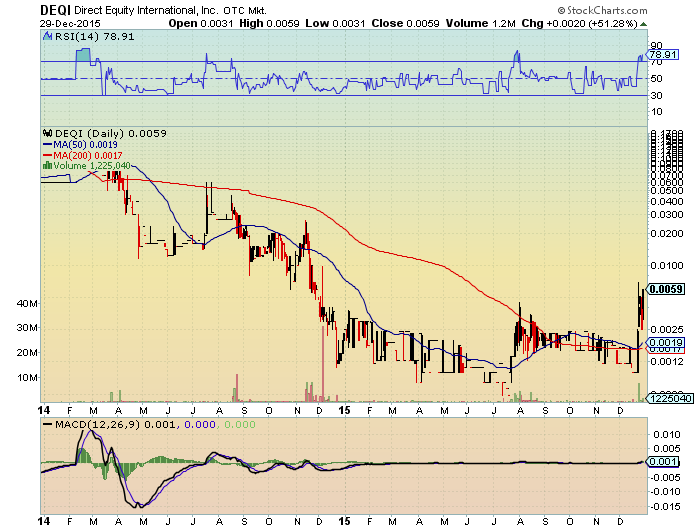Click the 70 level on RSI axis
This screenshot has width=700, height=530.
click(656, 62)
